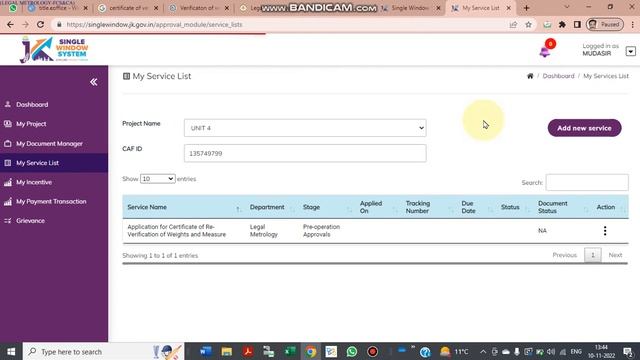
Task: Sort by Department column header
Action: point(271,207)
